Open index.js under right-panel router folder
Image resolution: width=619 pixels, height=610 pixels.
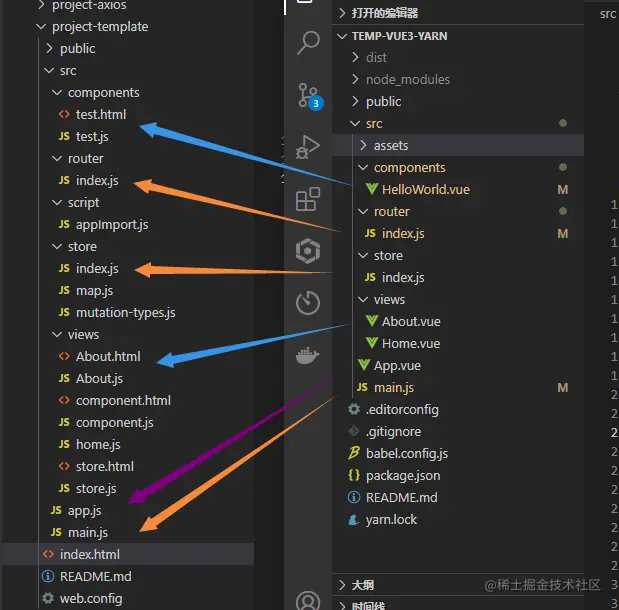(403, 233)
